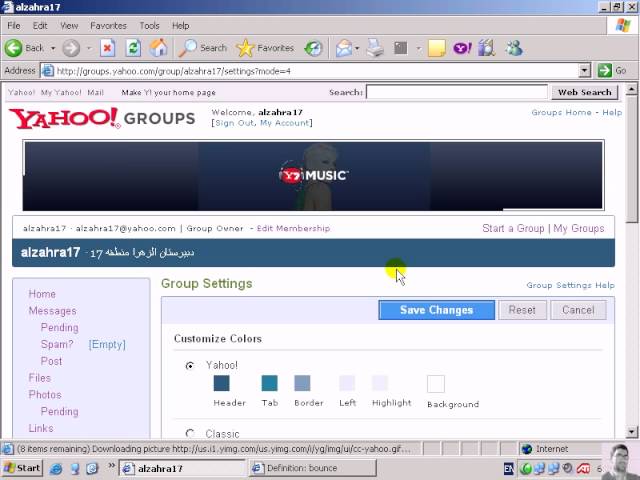
Task: Click the yellow note icon in toolbar
Action: (x=436, y=48)
